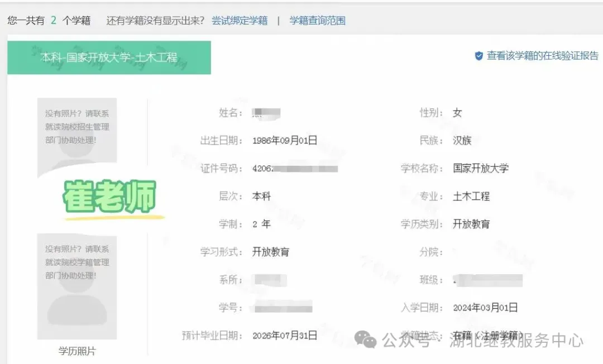This screenshot has height=364, width=603.
Task: Click the birth date 1986年09月01日
Action: tap(285, 140)
